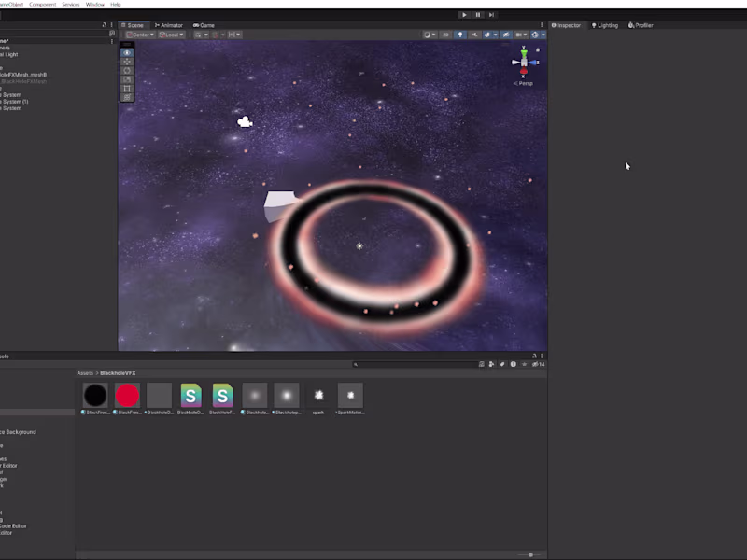Select the Rotate tool in scene toolbar
747x560 pixels.
(127, 70)
